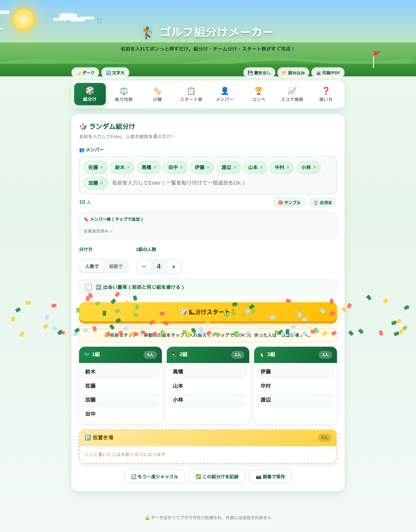Open the 使い方 help tab
The image size is (416, 532).
(326, 94)
